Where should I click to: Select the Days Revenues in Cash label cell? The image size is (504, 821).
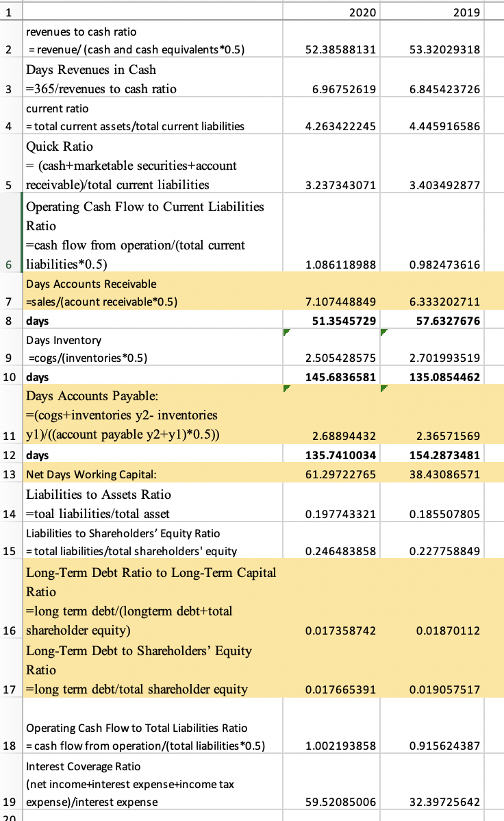tap(152, 77)
